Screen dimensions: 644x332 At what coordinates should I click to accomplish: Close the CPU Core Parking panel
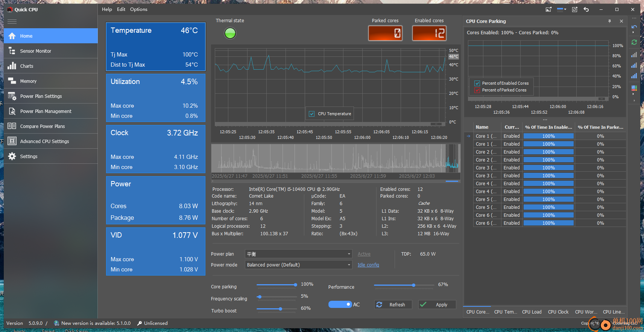point(621,21)
